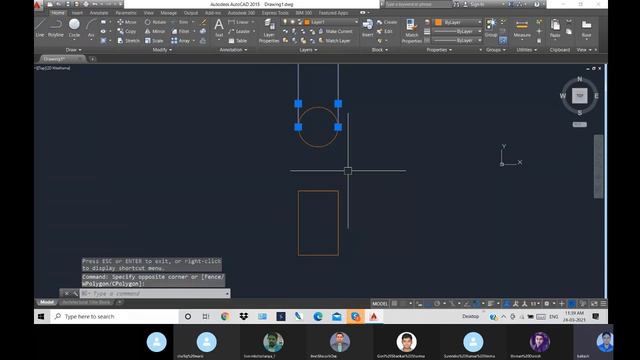Click Edit block button
The width and height of the screenshot is (640, 360).
pos(384,31)
